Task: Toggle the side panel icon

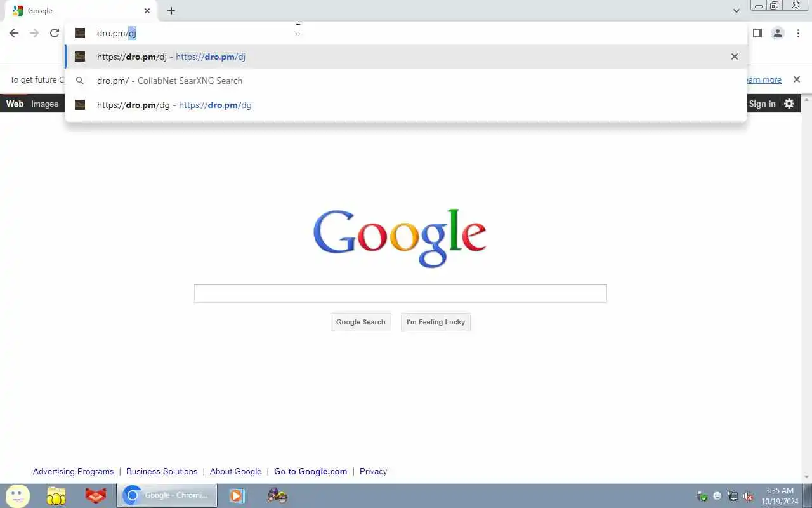Action: coord(757,33)
